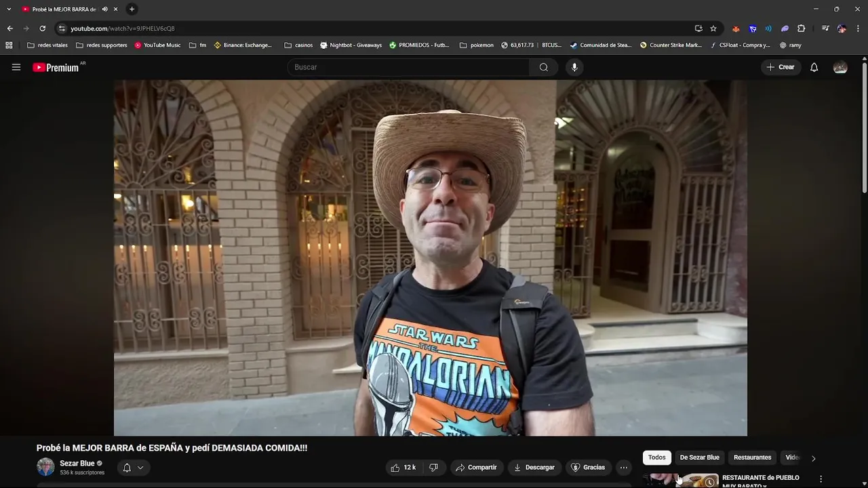This screenshot has width=868, height=488.
Task: Open Counter Strike Market bookmark
Action: pos(671,45)
